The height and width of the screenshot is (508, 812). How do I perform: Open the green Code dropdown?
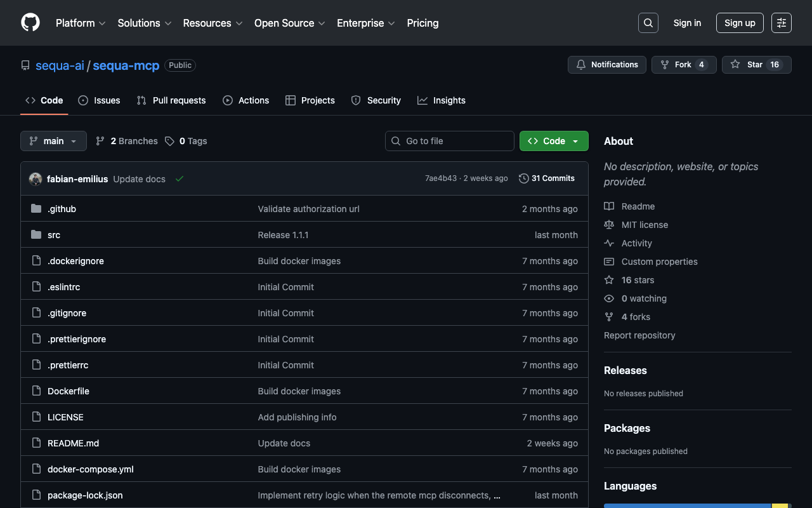554,141
